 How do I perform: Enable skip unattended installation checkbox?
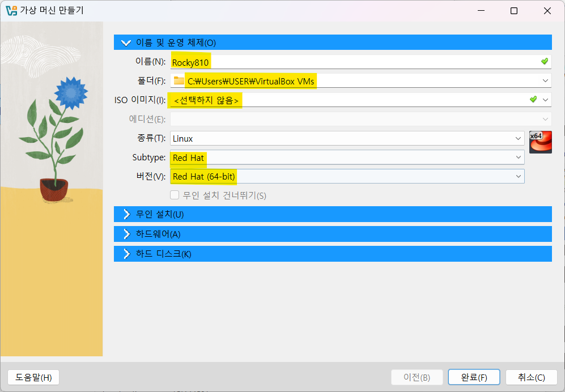175,195
